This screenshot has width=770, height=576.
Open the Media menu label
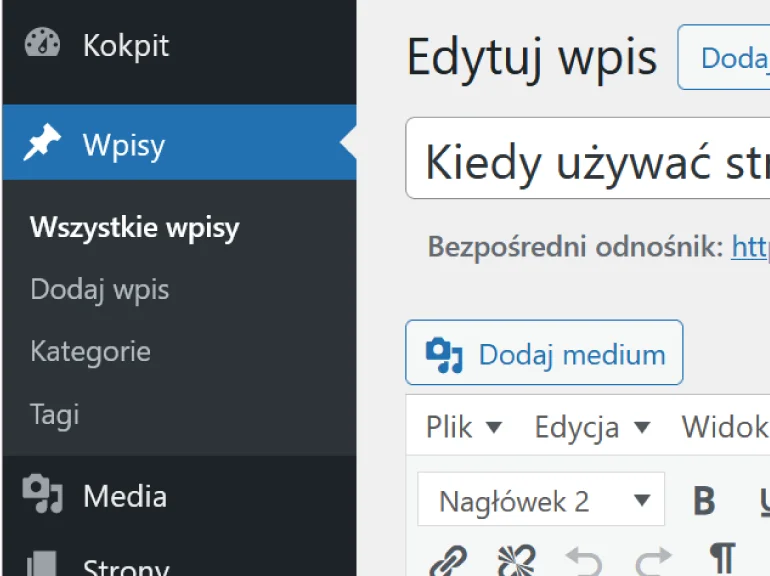click(x=125, y=496)
